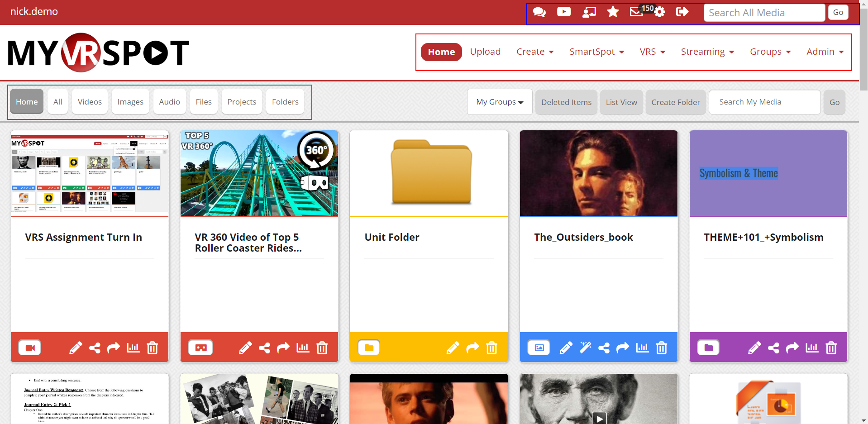Select the Folders filter tab
The width and height of the screenshot is (868, 424).
[x=285, y=102]
